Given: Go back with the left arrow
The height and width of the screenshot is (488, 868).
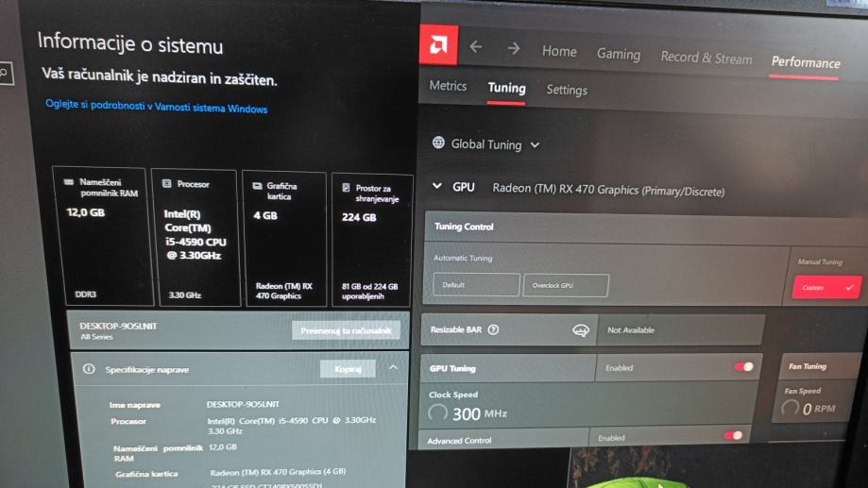Looking at the screenshot, I should [x=475, y=47].
